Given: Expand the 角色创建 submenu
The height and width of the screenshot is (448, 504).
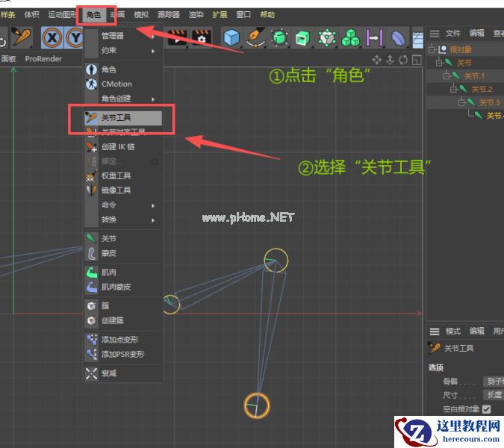Looking at the screenshot, I should 123,99.
